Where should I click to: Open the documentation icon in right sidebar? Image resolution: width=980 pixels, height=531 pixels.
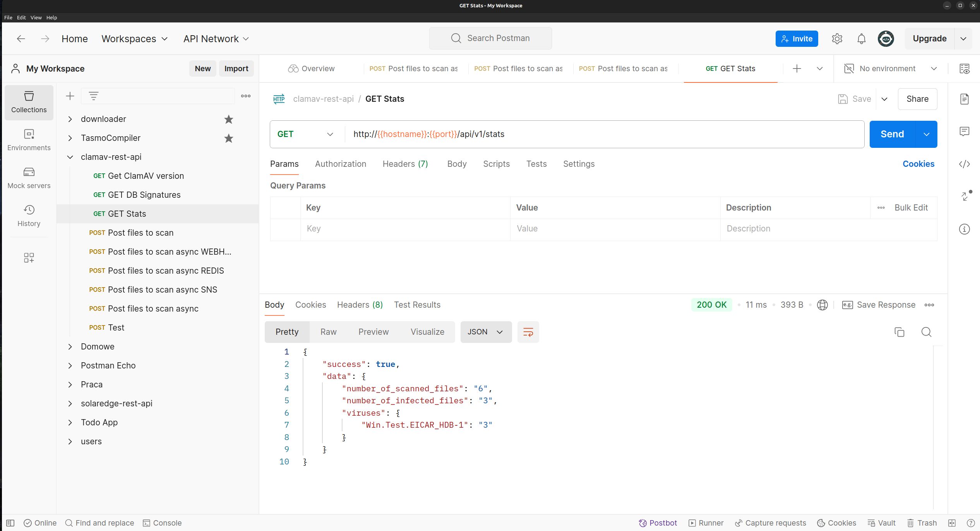964,99
